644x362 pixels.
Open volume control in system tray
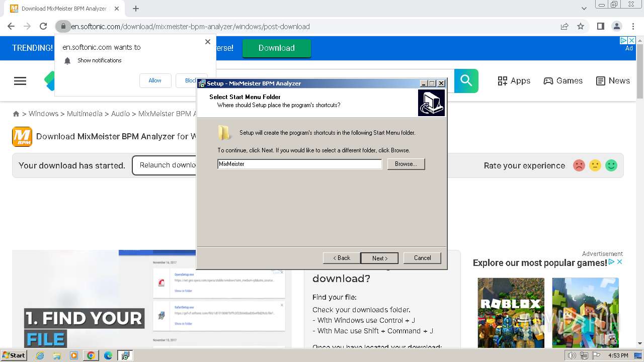click(572, 355)
